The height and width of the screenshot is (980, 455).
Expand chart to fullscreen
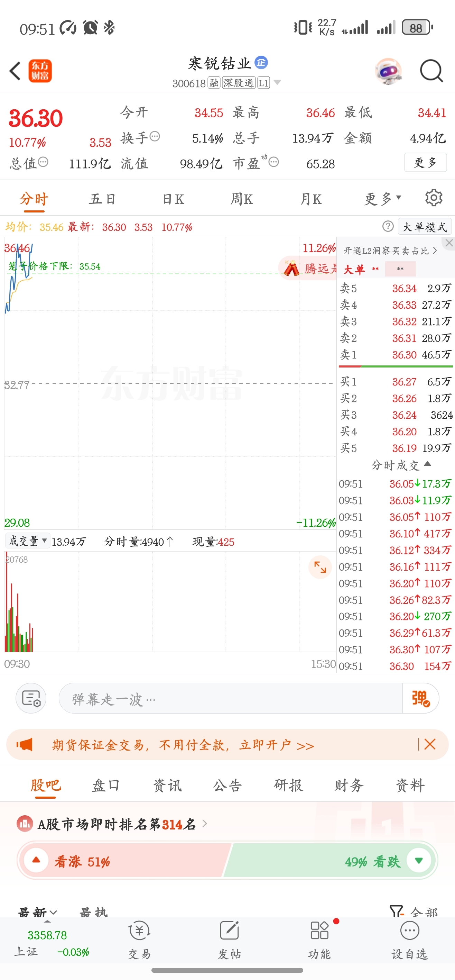pyautogui.click(x=320, y=567)
